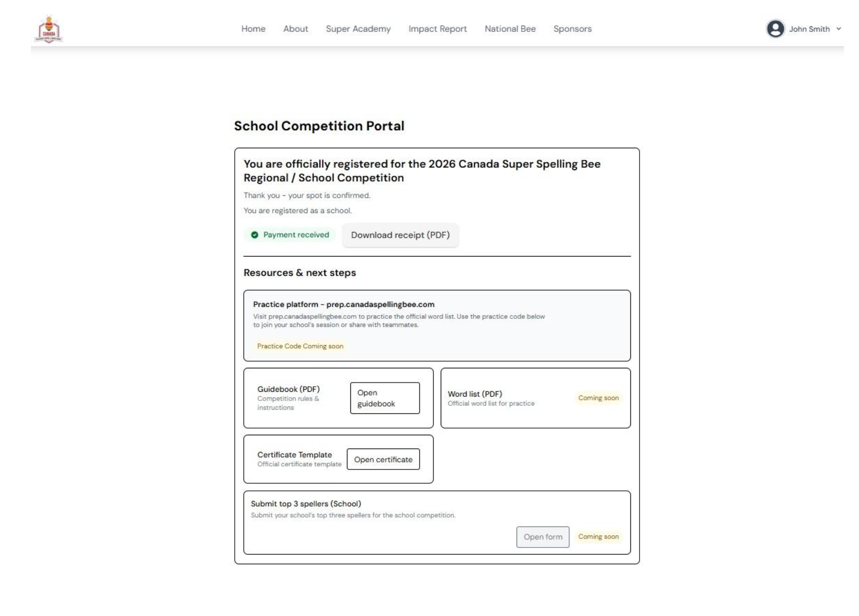Open the Home menu item

point(253,29)
